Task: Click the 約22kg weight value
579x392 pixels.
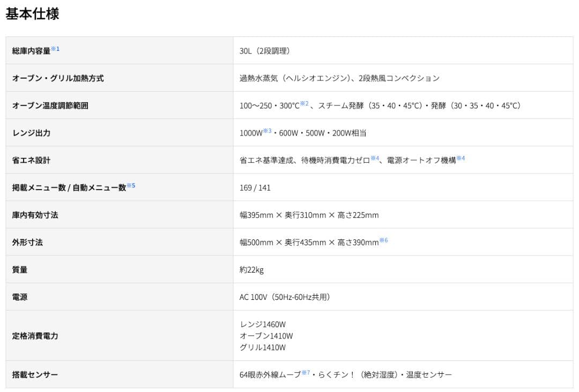Action: (251, 270)
